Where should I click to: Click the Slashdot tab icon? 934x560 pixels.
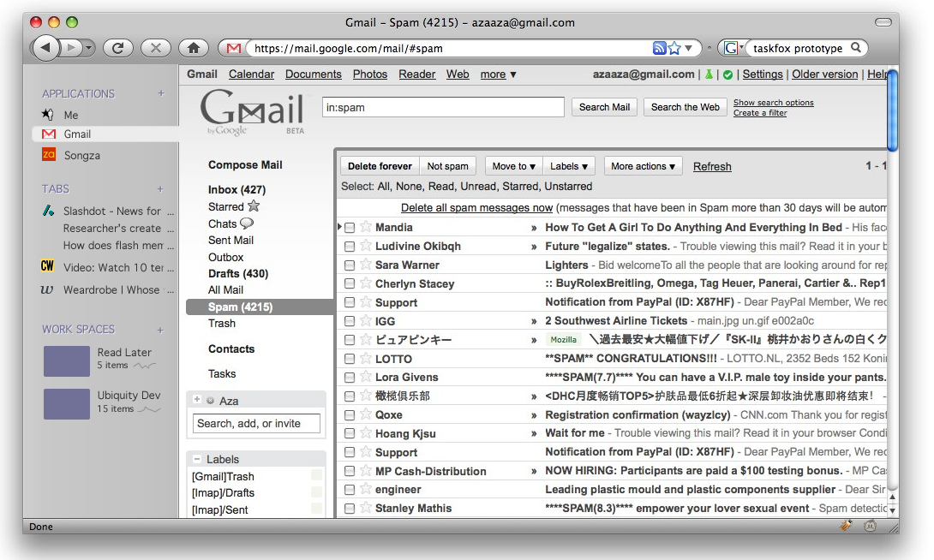[x=48, y=210]
